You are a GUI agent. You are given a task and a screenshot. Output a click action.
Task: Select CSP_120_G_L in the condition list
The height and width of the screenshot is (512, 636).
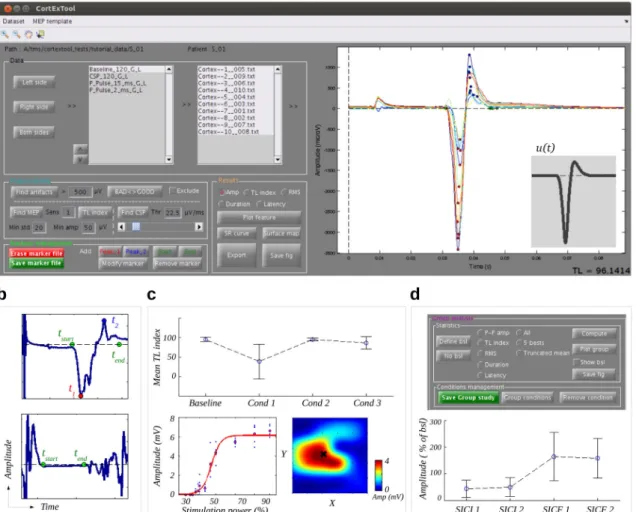[x=127, y=76]
